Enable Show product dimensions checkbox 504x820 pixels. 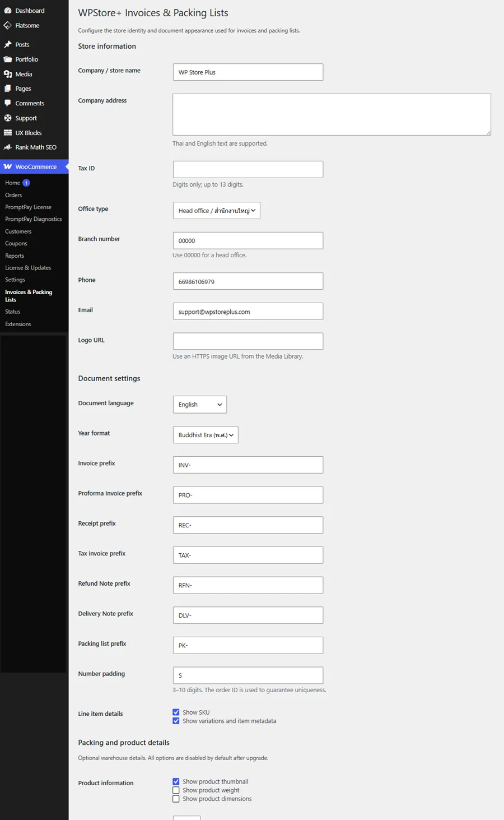point(176,799)
